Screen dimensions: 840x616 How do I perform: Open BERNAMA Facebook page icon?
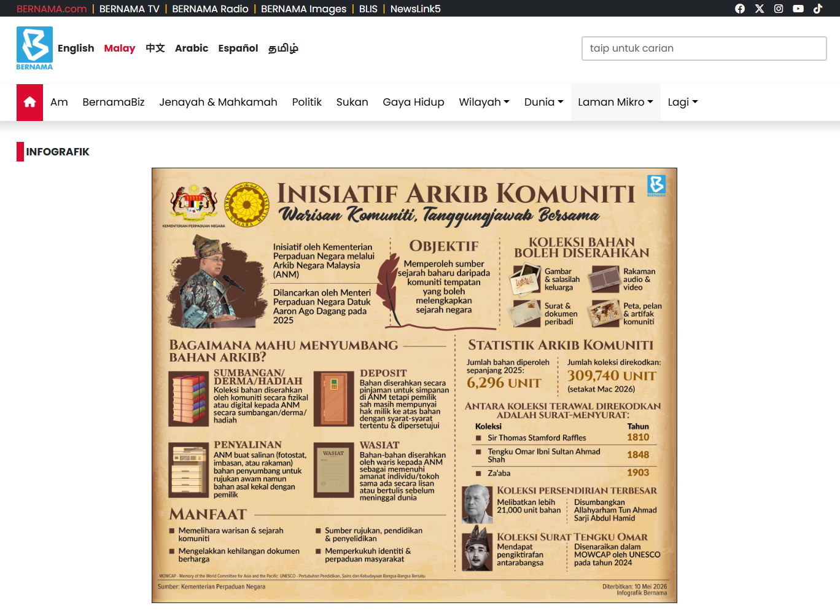click(740, 9)
